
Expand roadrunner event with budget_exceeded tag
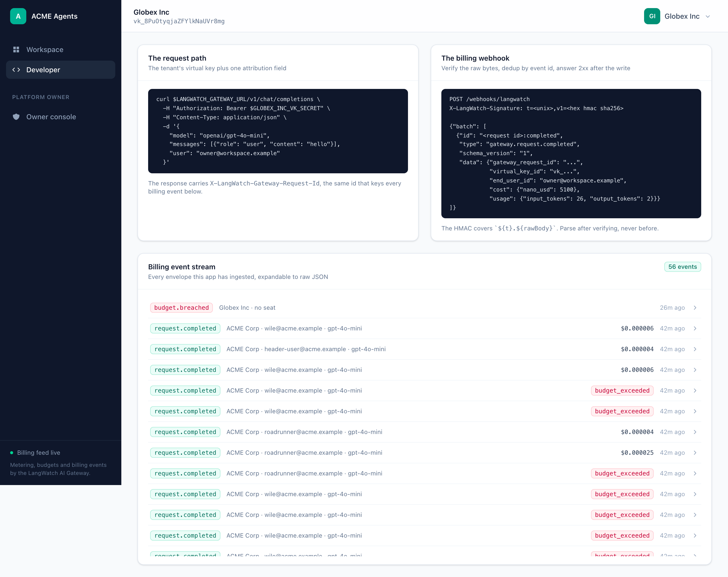click(424, 473)
